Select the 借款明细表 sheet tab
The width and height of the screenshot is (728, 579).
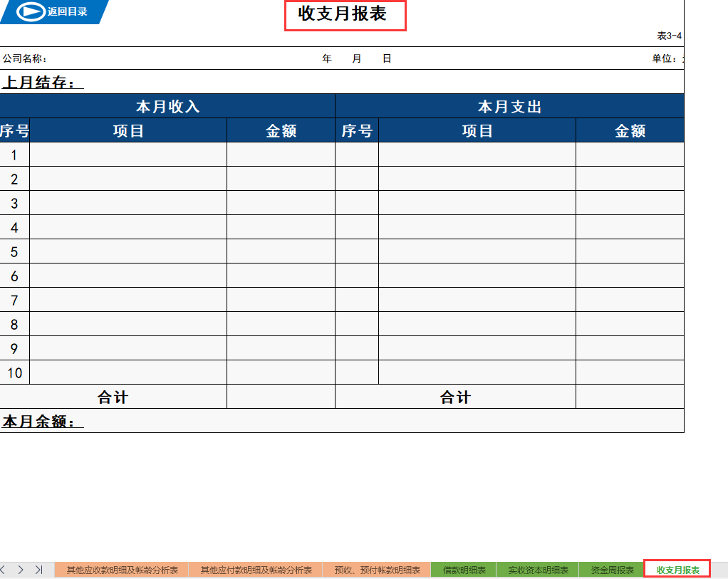click(464, 568)
